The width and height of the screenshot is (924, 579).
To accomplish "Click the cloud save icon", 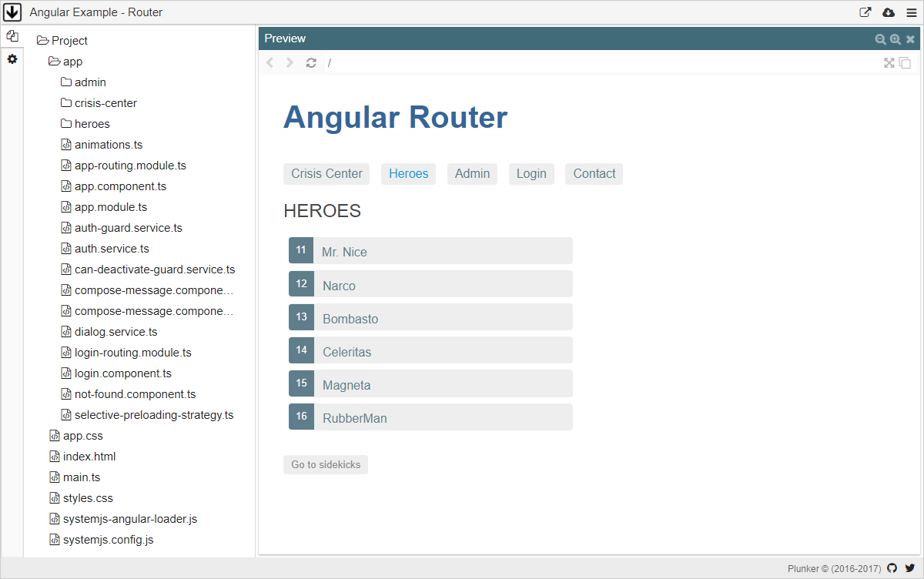I will coord(889,12).
